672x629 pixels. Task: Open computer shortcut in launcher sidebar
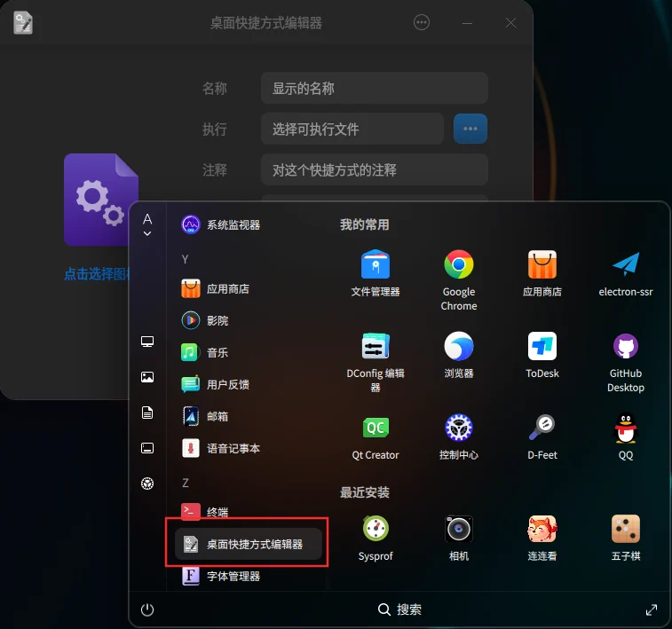coord(147,342)
